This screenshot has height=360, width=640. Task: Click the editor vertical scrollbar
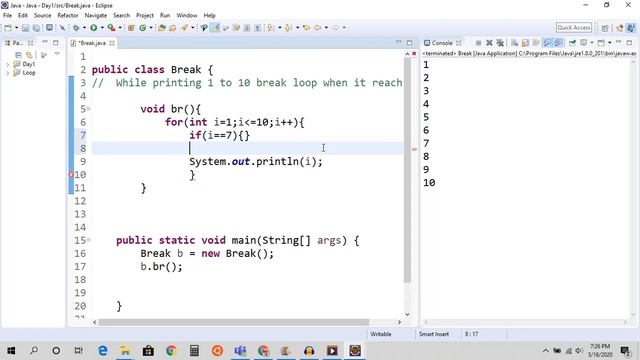(x=407, y=171)
